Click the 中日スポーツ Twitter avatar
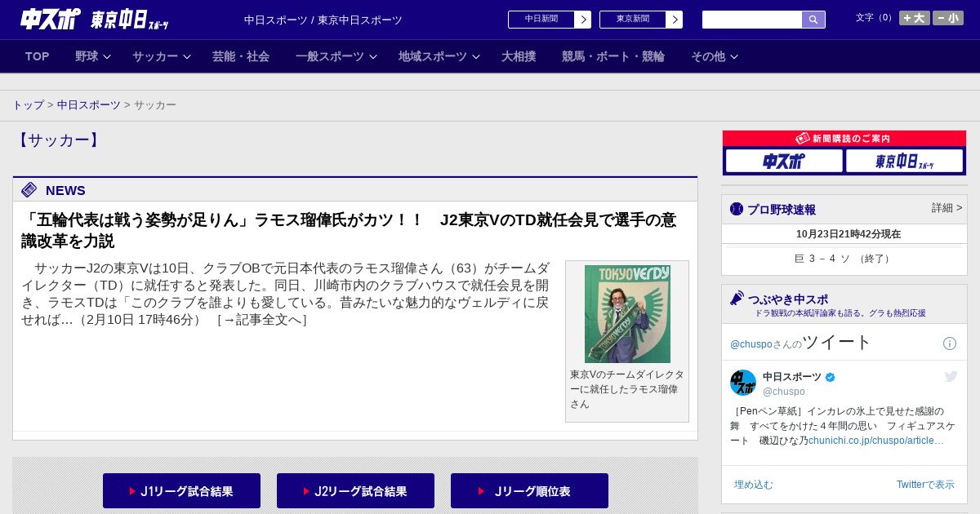Screen dimensions: 980x514 pos(743,383)
